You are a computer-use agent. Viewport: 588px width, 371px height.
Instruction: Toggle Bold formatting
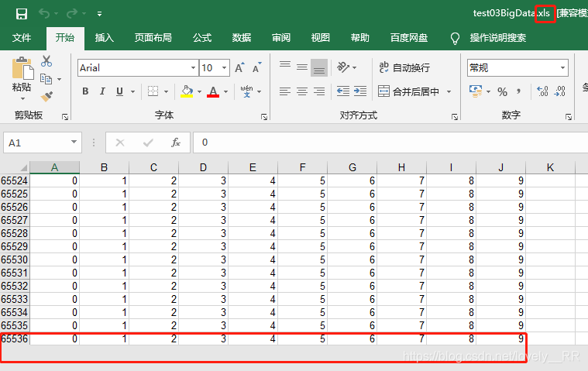tap(85, 91)
